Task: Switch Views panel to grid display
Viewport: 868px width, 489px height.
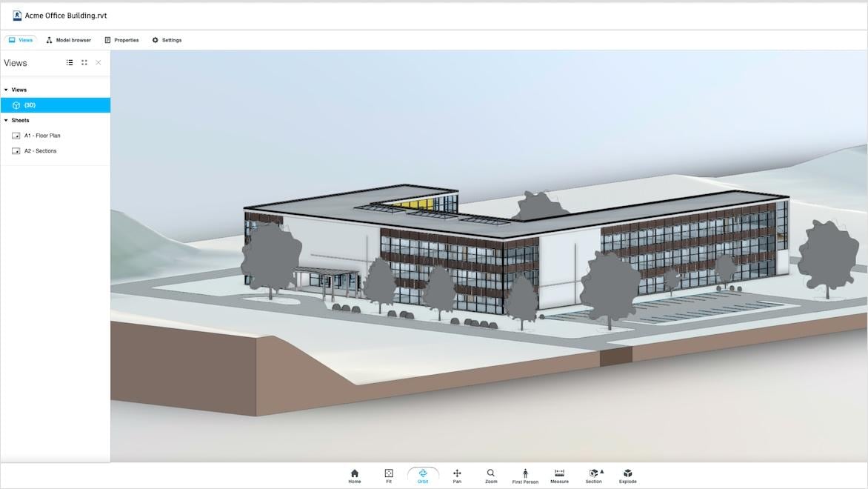Action: (x=84, y=62)
